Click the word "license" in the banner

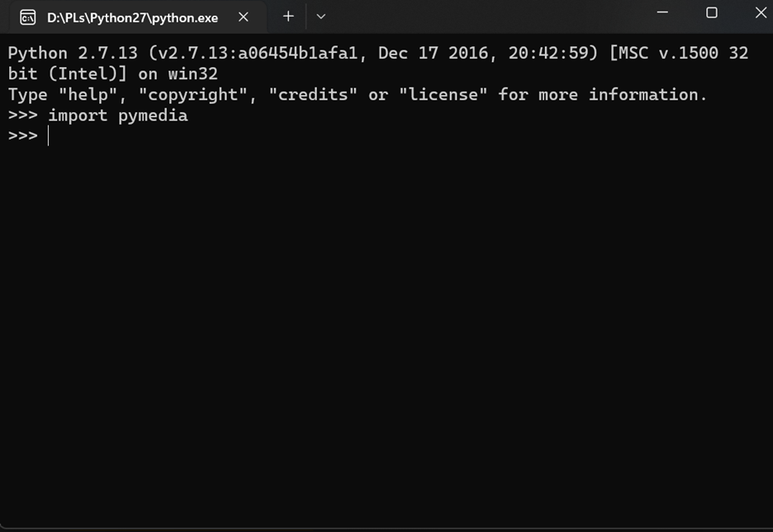[442, 95]
